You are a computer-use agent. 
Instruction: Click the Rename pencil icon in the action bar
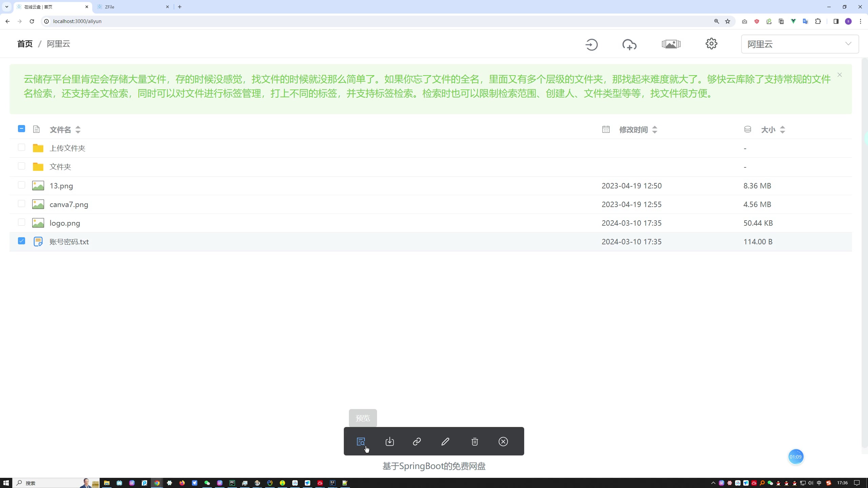[445, 442]
